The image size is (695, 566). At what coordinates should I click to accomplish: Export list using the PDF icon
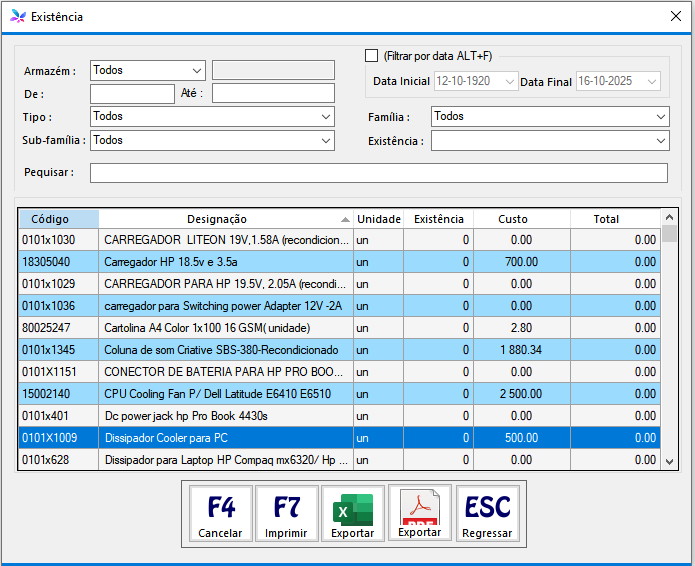[x=420, y=514]
